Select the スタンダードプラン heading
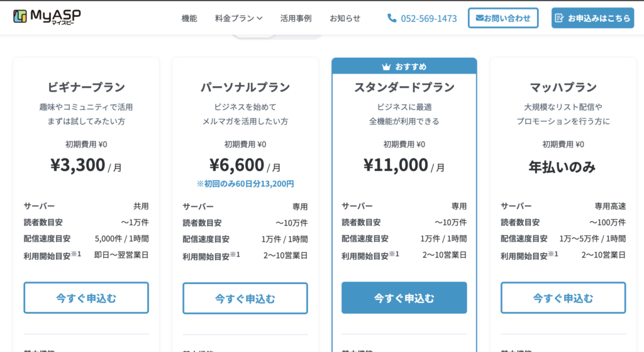Image resolution: width=644 pixels, height=352 pixels. coord(404,87)
